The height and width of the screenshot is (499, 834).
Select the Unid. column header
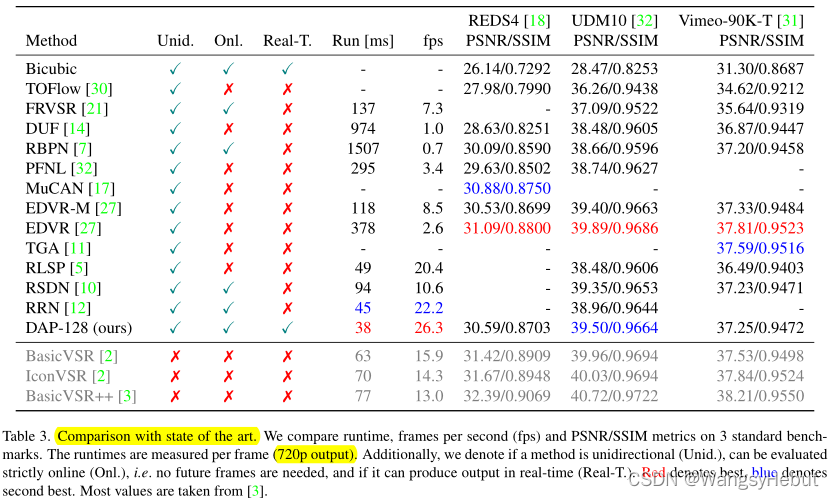[x=176, y=40]
